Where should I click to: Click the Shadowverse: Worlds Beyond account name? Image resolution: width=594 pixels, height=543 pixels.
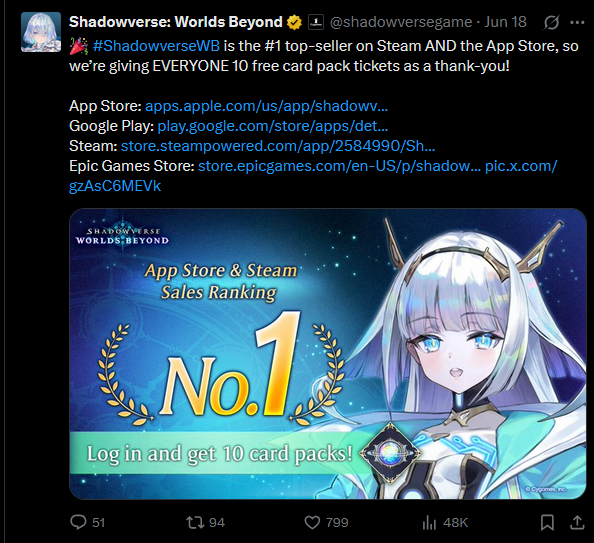(176, 22)
